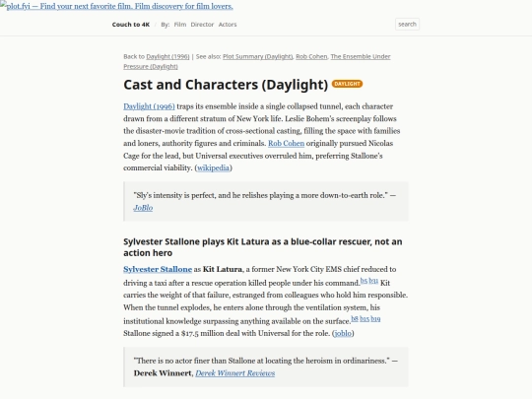Browse by Film in navigation
The image size is (532, 399).
click(180, 25)
